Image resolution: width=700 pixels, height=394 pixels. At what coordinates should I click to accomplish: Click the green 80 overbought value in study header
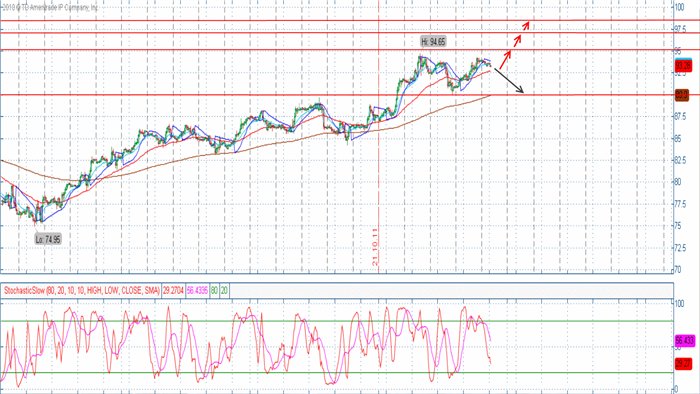pyautogui.click(x=214, y=291)
